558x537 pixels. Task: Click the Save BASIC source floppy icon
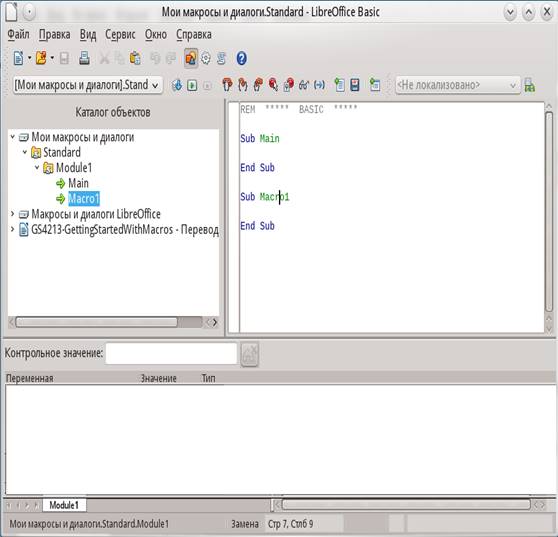pyautogui.click(x=355, y=85)
